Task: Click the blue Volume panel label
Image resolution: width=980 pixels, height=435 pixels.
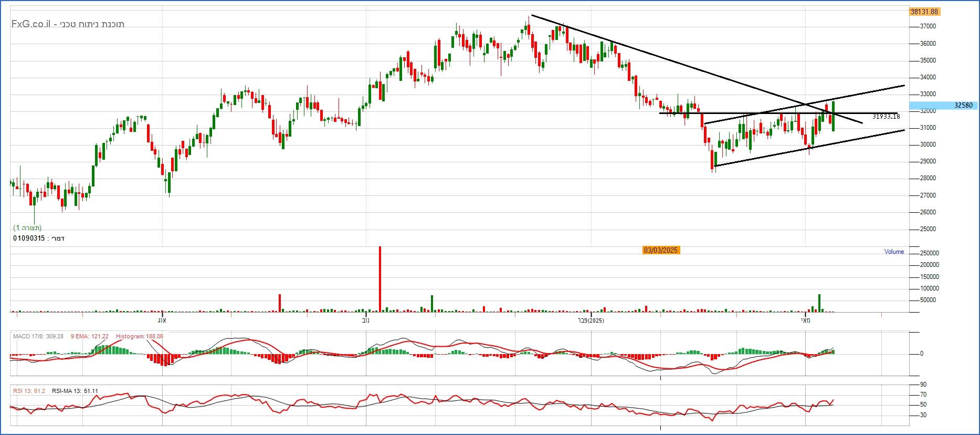Action: (894, 252)
